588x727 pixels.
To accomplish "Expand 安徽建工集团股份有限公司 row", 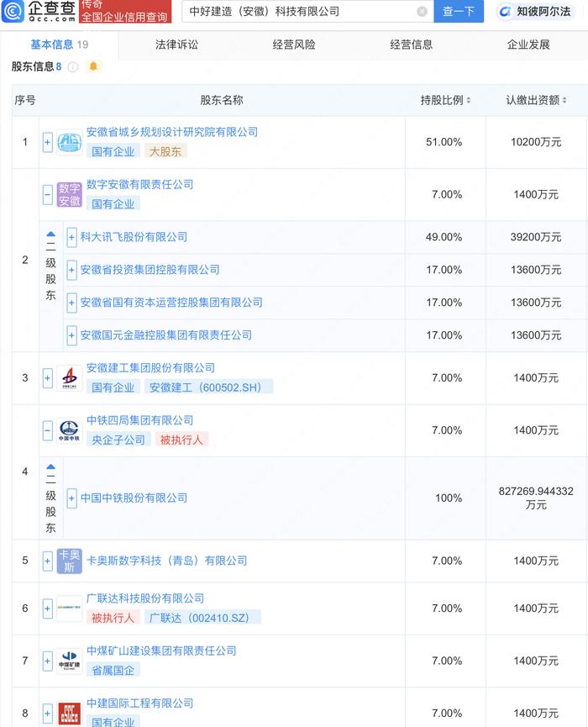I will coord(47,378).
